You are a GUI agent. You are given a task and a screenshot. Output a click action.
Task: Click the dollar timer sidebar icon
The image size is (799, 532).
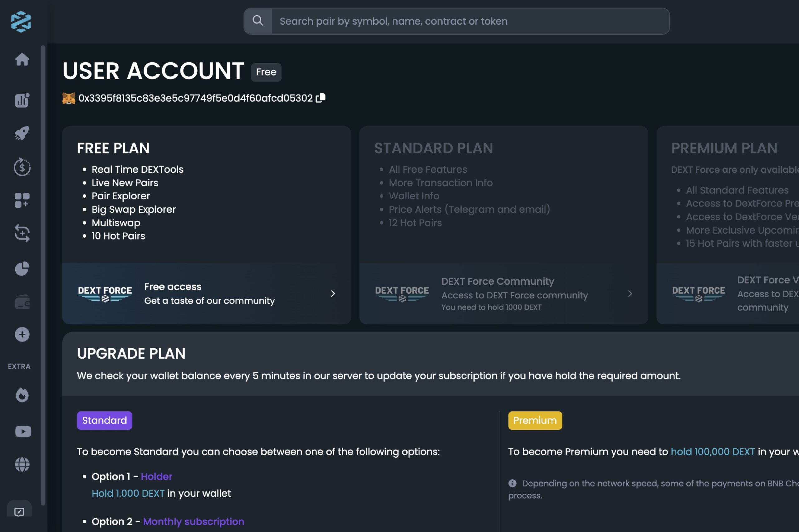pyautogui.click(x=22, y=167)
